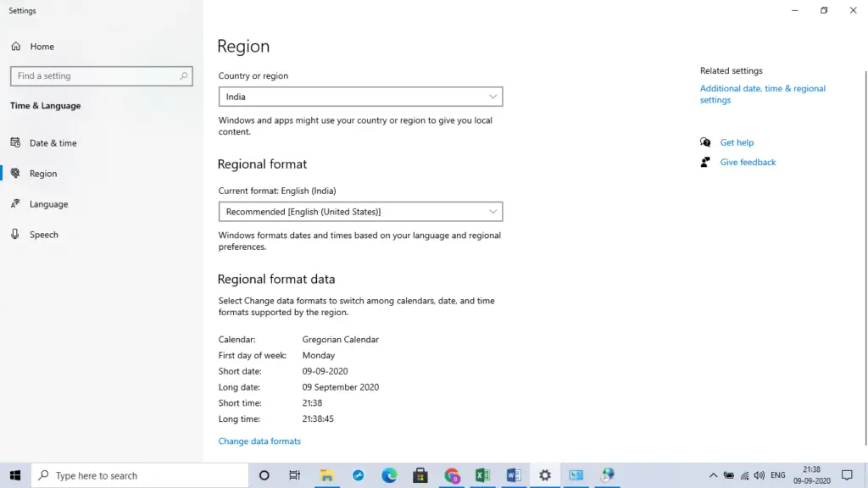Open the Country or region dropdown
The height and width of the screenshot is (488, 868).
[360, 97]
